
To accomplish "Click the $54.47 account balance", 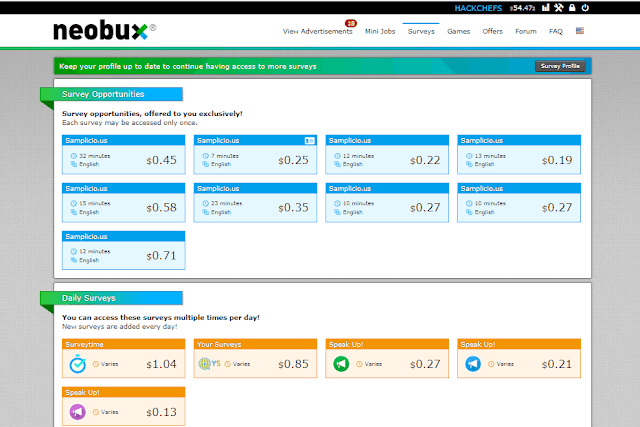I will [522, 8].
